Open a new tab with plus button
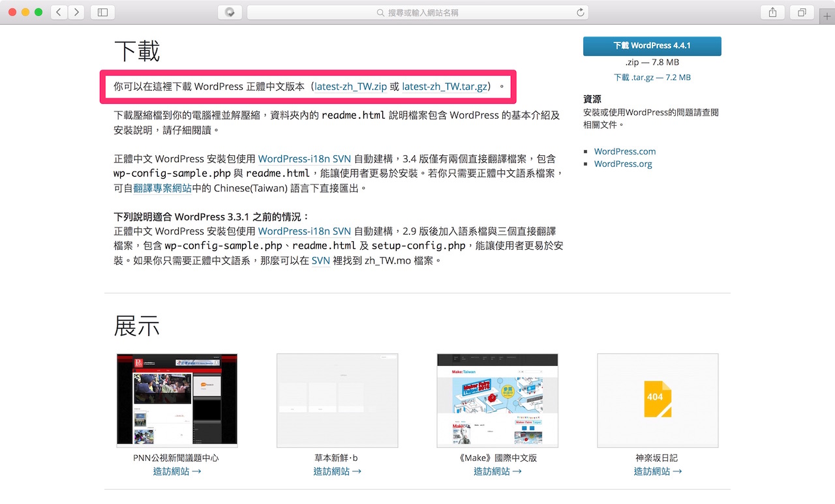This screenshot has width=835, height=504. pyautogui.click(x=827, y=16)
